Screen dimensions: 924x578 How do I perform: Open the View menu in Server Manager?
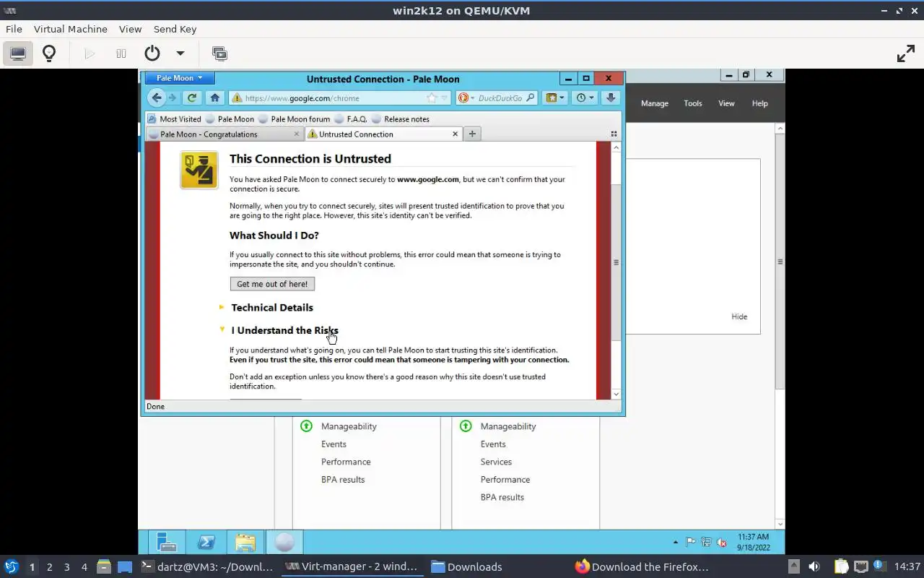pyautogui.click(x=726, y=103)
